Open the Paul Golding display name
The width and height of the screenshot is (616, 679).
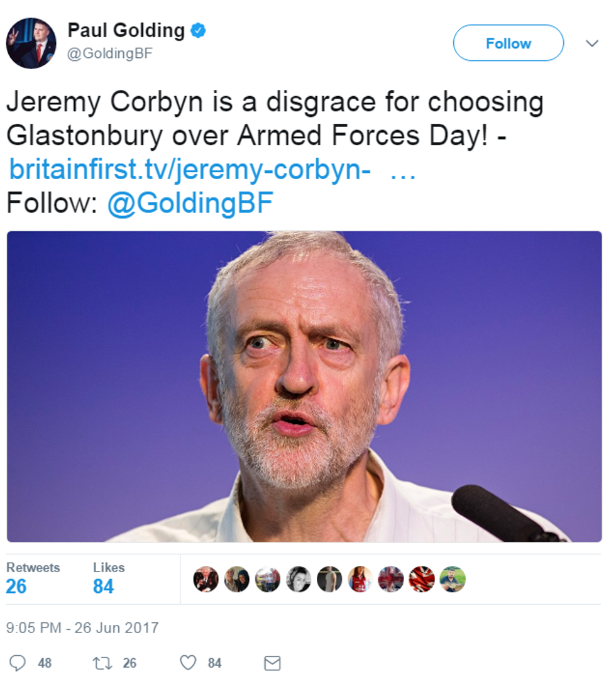tap(126, 30)
